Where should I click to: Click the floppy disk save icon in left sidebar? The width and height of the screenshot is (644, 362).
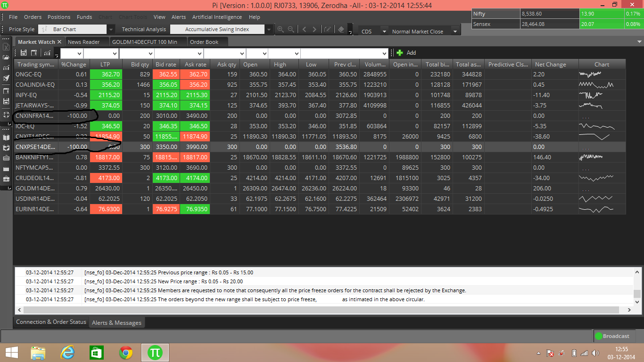[6, 101]
